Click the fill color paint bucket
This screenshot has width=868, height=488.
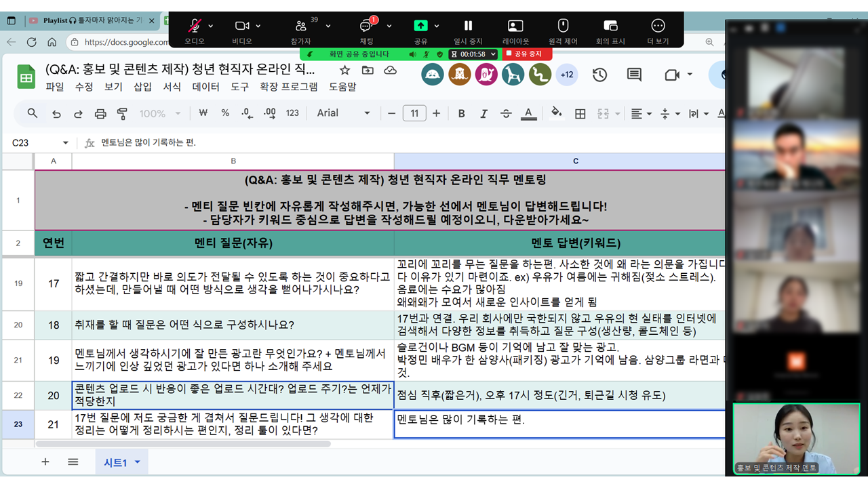click(556, 113)
